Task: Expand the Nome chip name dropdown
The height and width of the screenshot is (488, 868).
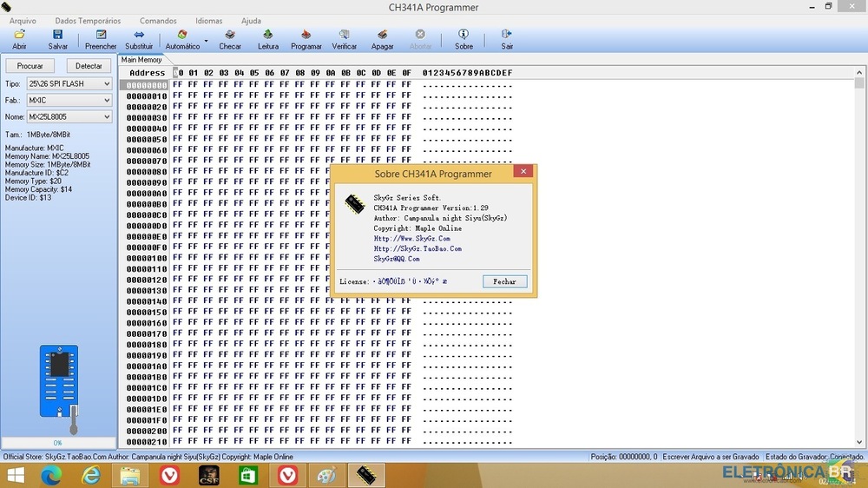Action: tap(107, 117)
